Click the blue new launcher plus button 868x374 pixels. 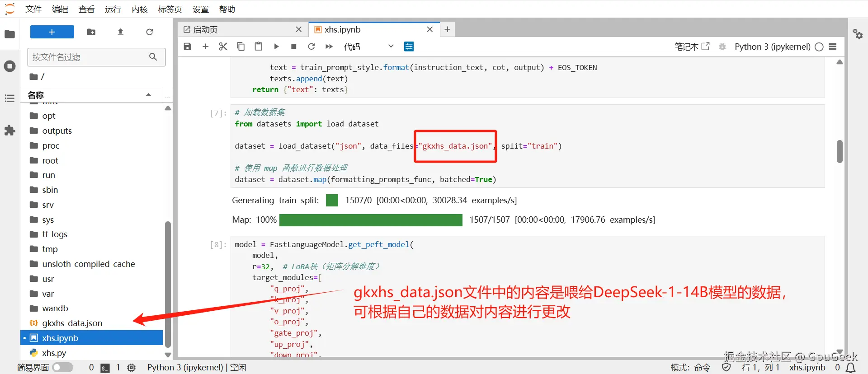52,32
